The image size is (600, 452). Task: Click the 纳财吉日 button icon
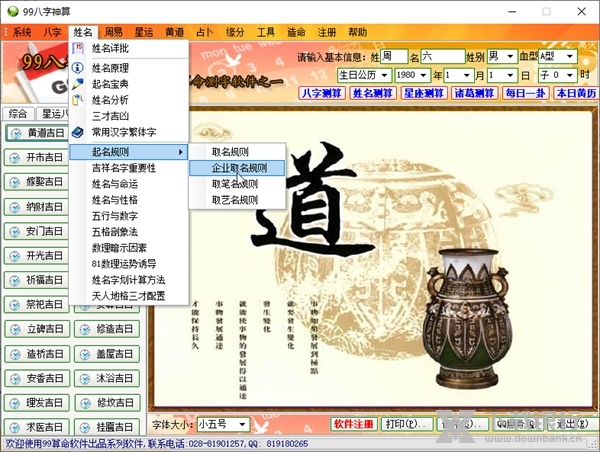pyautogui.click(x=15, y=207)
